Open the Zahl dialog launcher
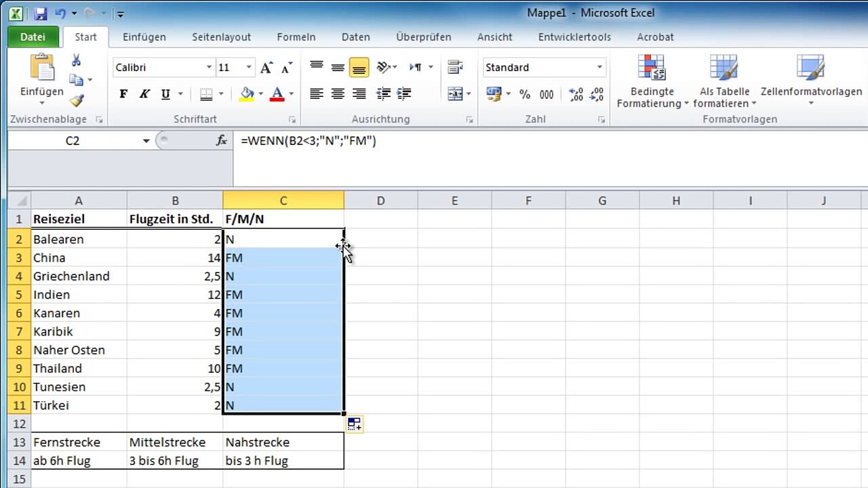Screen dimensions: 868x488 click(x=601, y=119)
